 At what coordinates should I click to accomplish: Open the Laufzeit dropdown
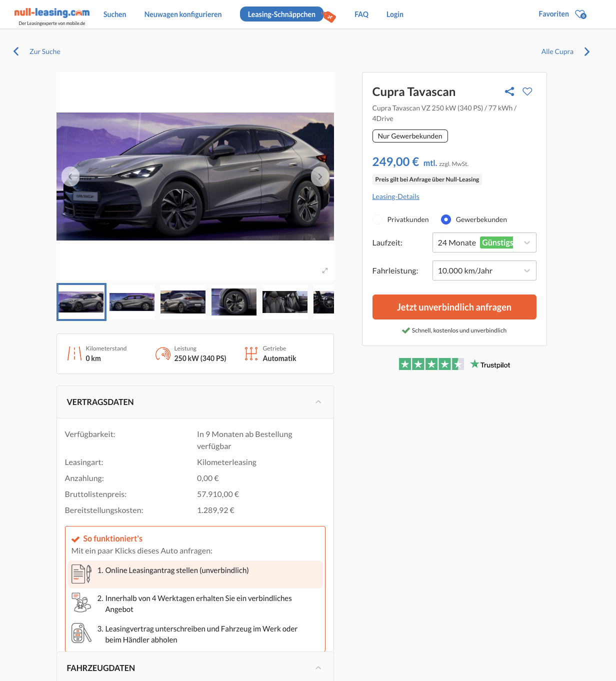[484, 243]
